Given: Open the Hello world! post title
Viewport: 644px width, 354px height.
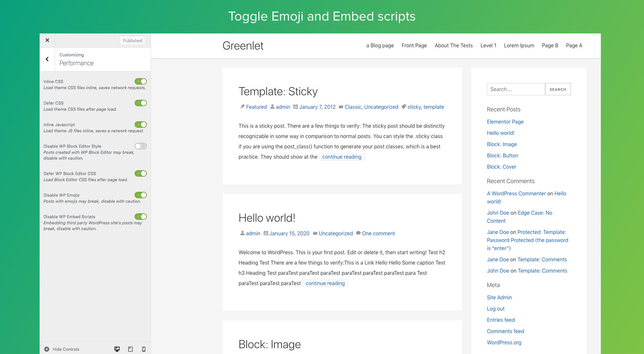Looking at the screenshot, I should (267, 218).
